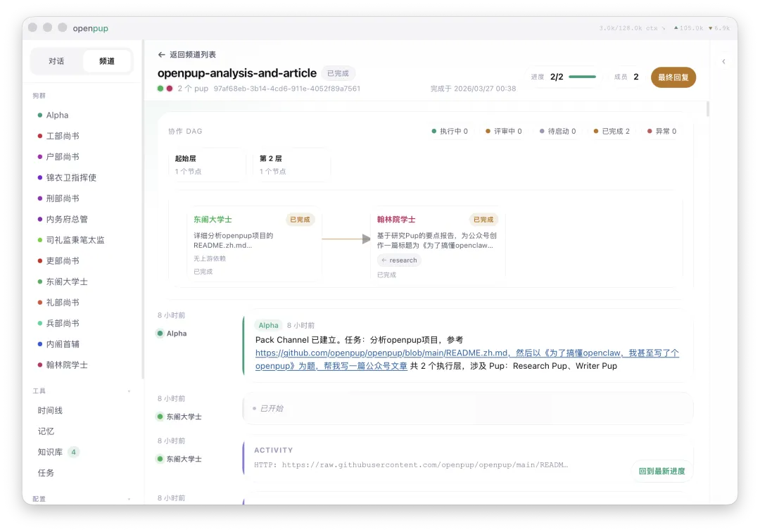The width and height of the screenshot is (760, 532).
Task: Collapse the right panel chevron
Action: click(x=723, y=61)
